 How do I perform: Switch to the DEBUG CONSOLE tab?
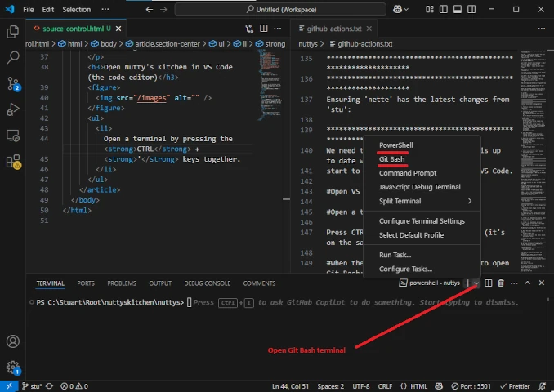pyautogui.click(x=207, y=283)
